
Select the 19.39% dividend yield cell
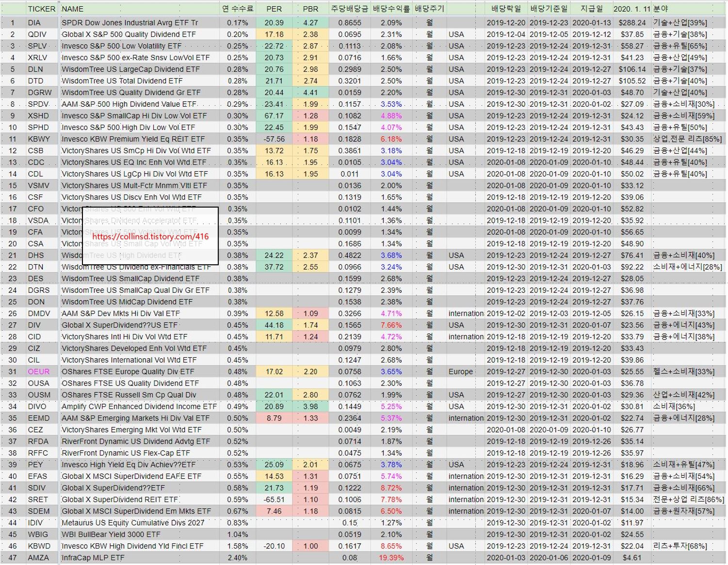[x=391, y=558]
